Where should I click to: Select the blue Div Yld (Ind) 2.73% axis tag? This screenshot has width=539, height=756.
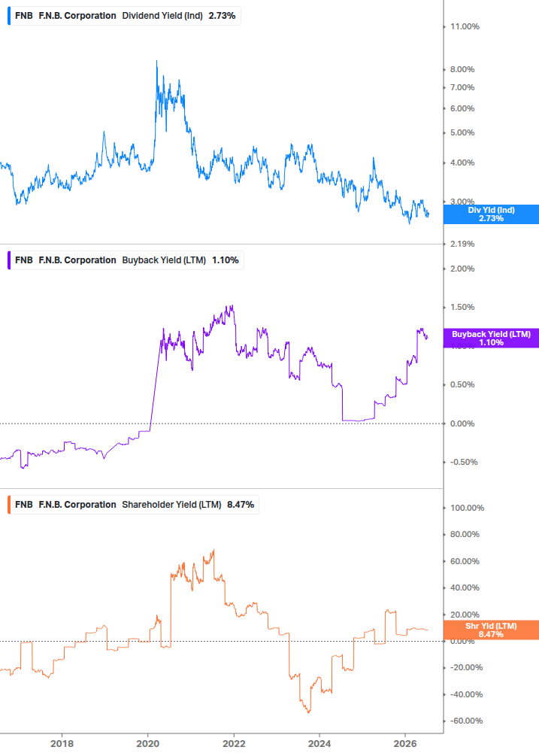pos(491,214)
